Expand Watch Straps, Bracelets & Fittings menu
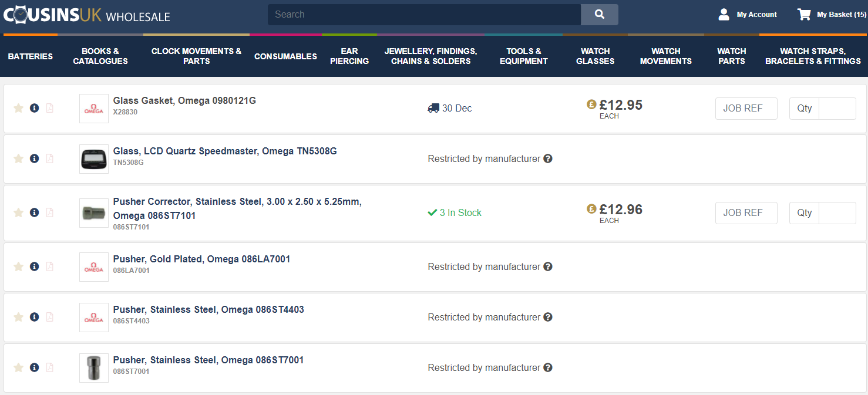This screenshot has width=868, height=395. click(813, 56)
